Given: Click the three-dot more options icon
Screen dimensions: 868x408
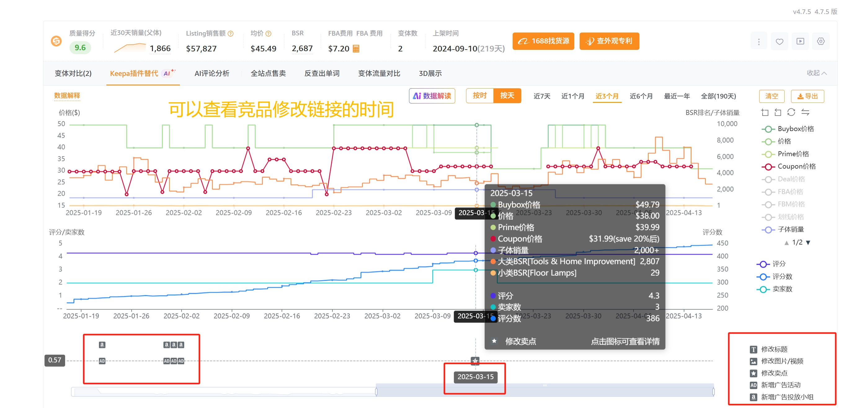Looking at the screenshot, I should tap(759, 42).
